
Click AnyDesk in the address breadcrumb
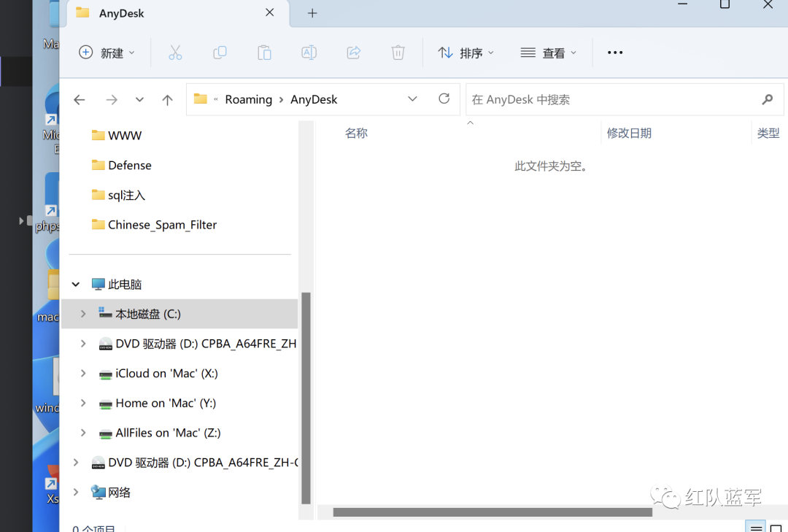pyautogui.click(x=314, y=99)
